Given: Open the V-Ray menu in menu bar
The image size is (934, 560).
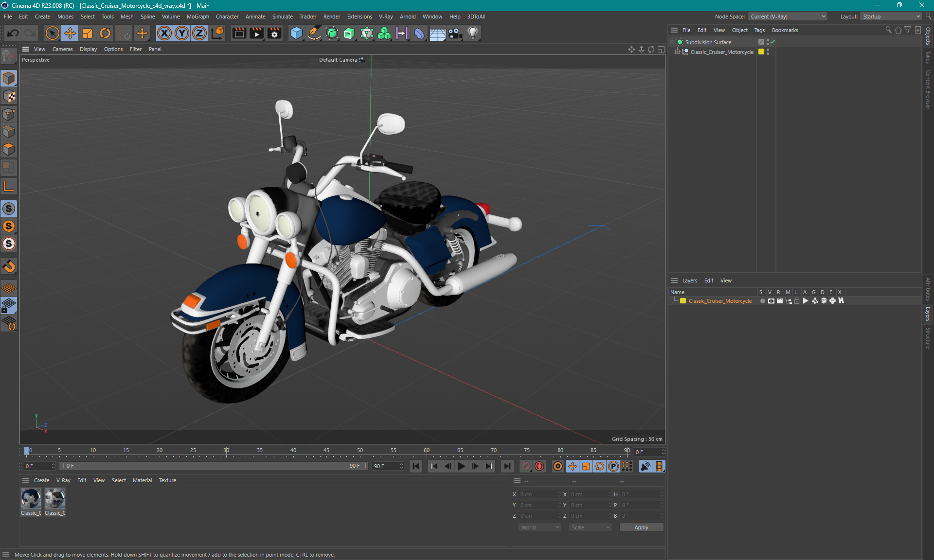Looking at the screenshot, I should click(386, 17).
